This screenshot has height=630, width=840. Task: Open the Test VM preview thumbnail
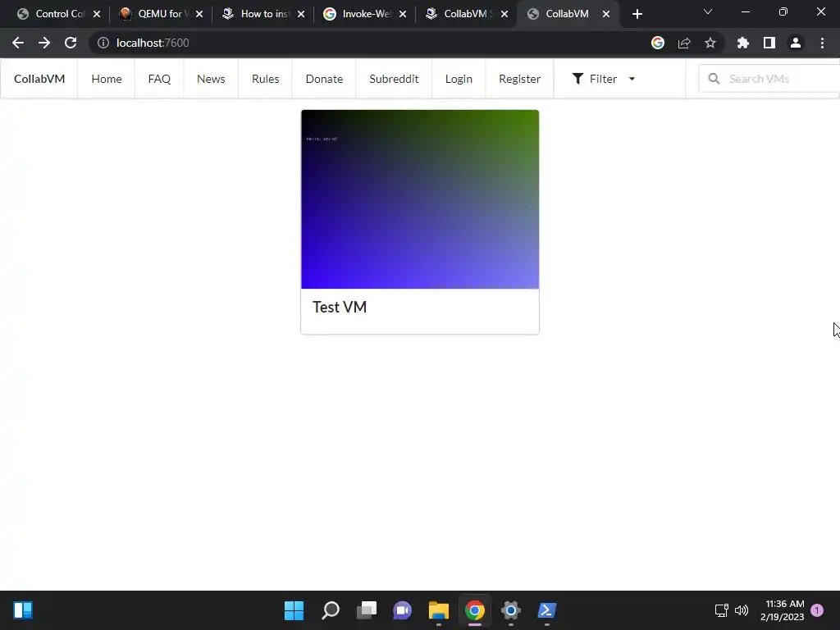[420, 199]
